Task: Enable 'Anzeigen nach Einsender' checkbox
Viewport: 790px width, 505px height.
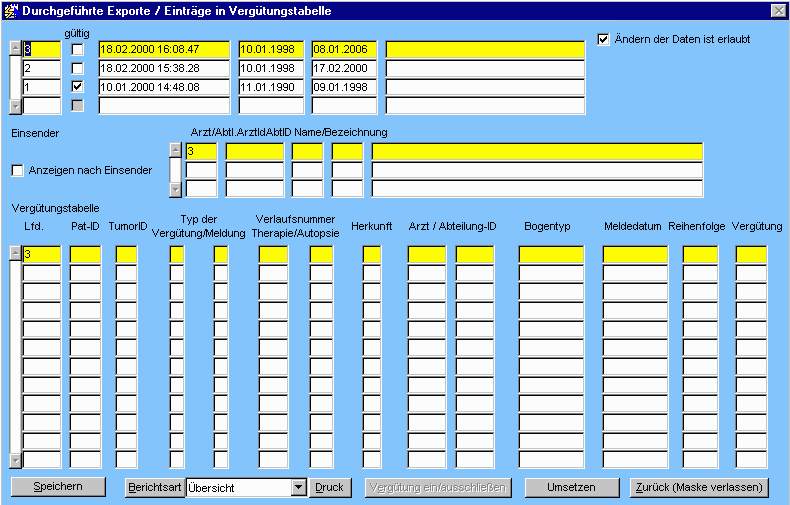Action: click(17, 170)
